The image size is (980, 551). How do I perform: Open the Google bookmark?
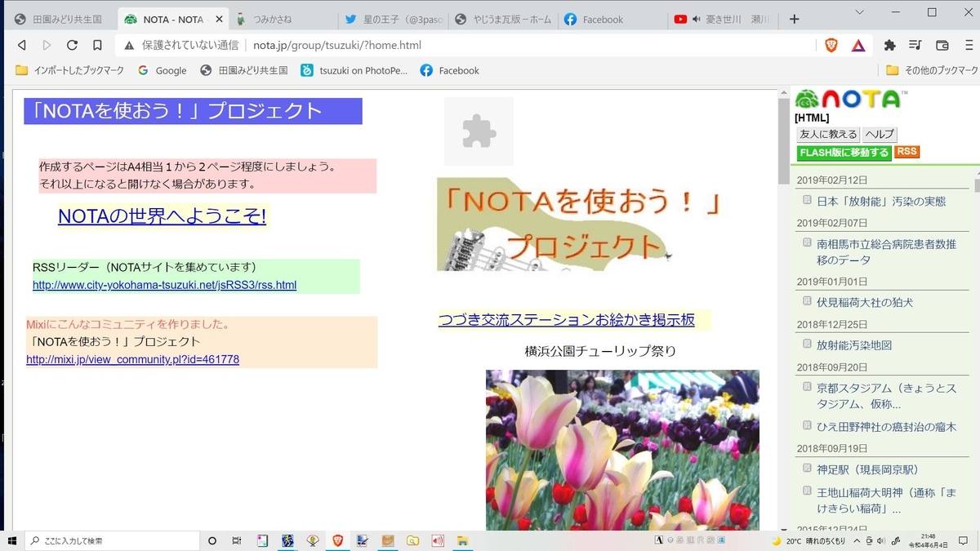tap(162, 71)
